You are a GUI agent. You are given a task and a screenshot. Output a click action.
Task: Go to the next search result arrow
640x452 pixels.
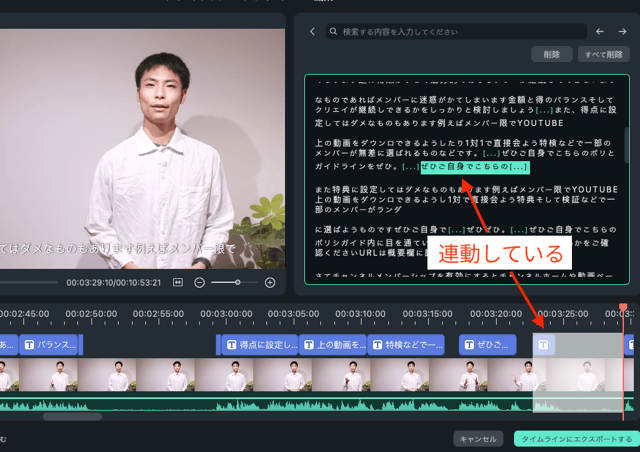click(x=622, y=31)
